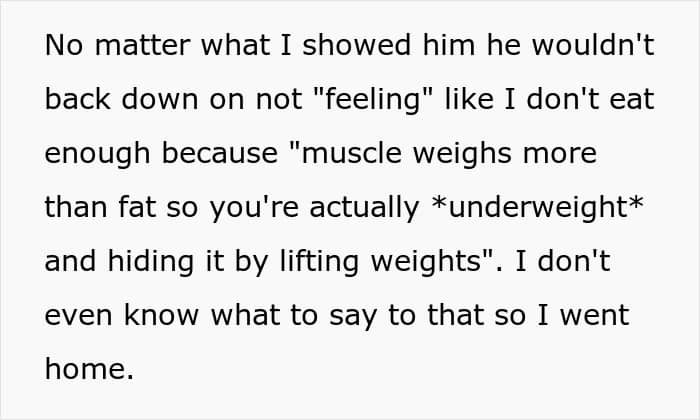Click the word "went" at sixth line end

595,316
